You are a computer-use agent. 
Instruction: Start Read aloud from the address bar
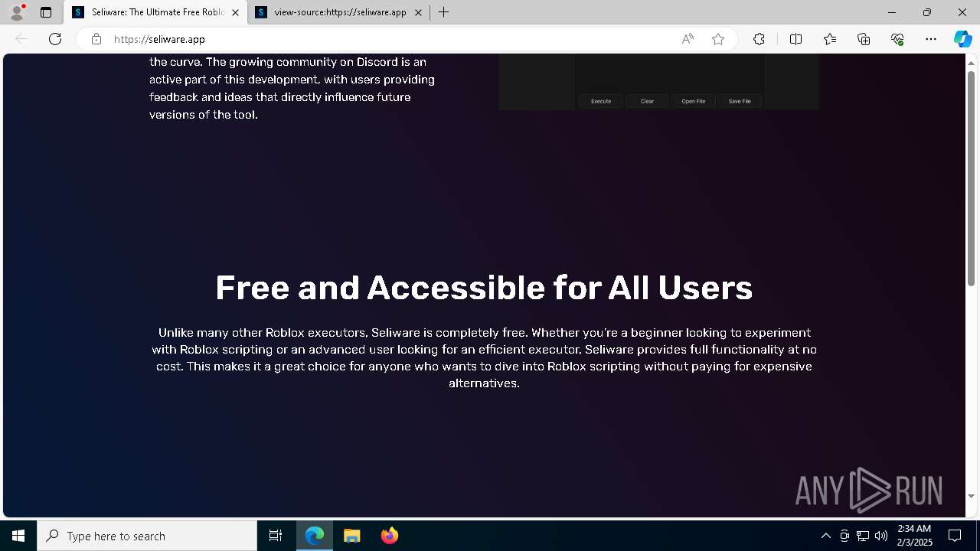(688, 39)
